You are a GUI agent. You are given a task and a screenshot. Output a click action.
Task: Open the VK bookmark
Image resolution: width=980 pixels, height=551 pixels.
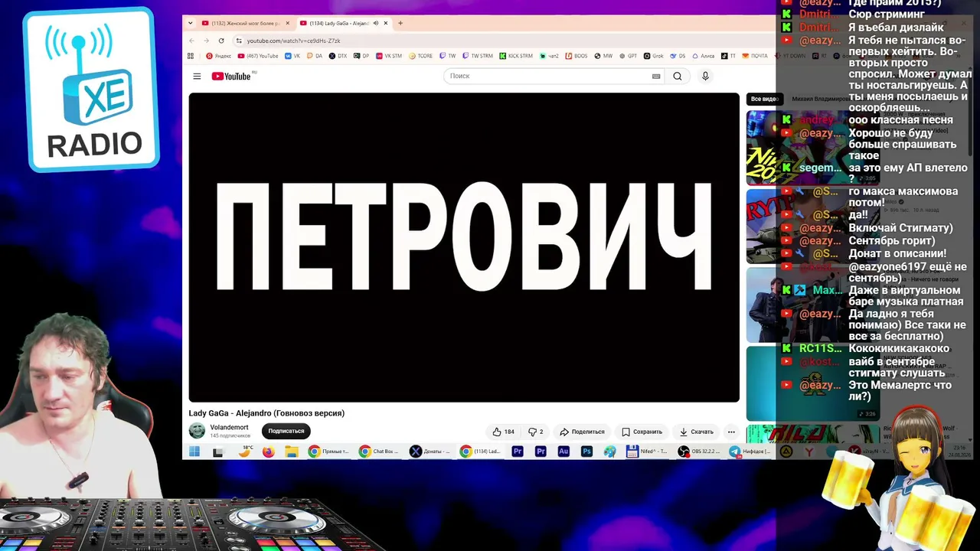point(292,56)
